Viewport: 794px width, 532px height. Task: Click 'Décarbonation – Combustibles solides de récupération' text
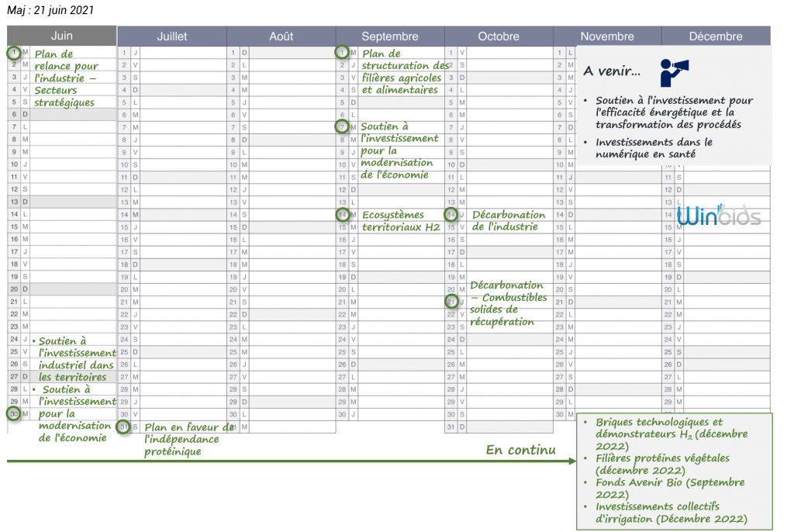click(x=508, y=303)
